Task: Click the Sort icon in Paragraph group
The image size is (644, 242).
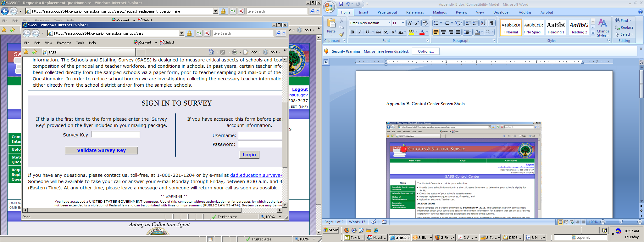Action: (483, 23)
